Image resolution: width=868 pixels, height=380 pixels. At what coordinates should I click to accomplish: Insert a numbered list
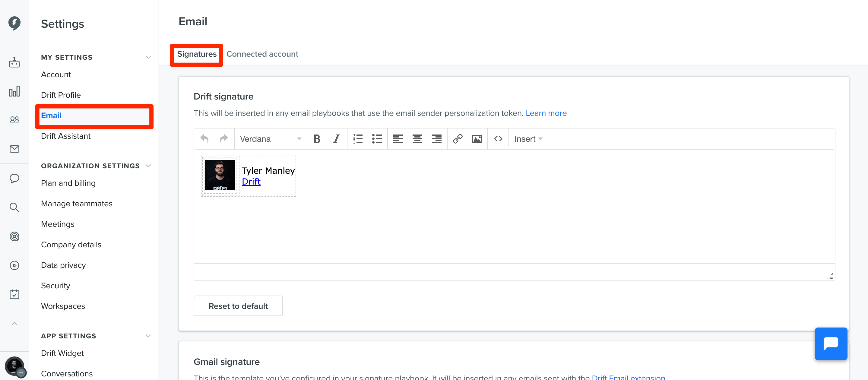pos(357,139)
